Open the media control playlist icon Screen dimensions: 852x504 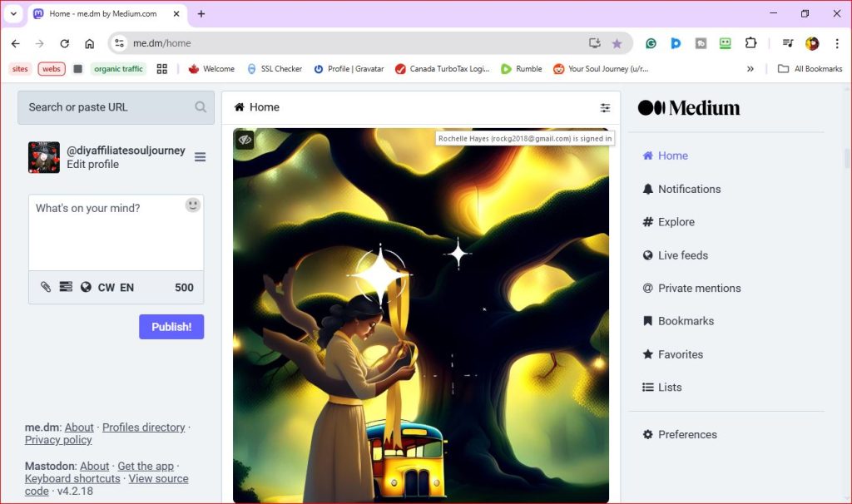point(787,43)
